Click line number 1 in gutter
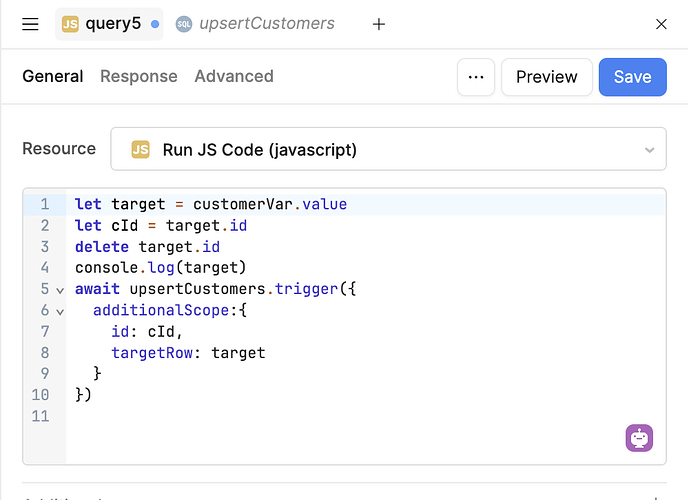688x500 pixels. (45, 204)
